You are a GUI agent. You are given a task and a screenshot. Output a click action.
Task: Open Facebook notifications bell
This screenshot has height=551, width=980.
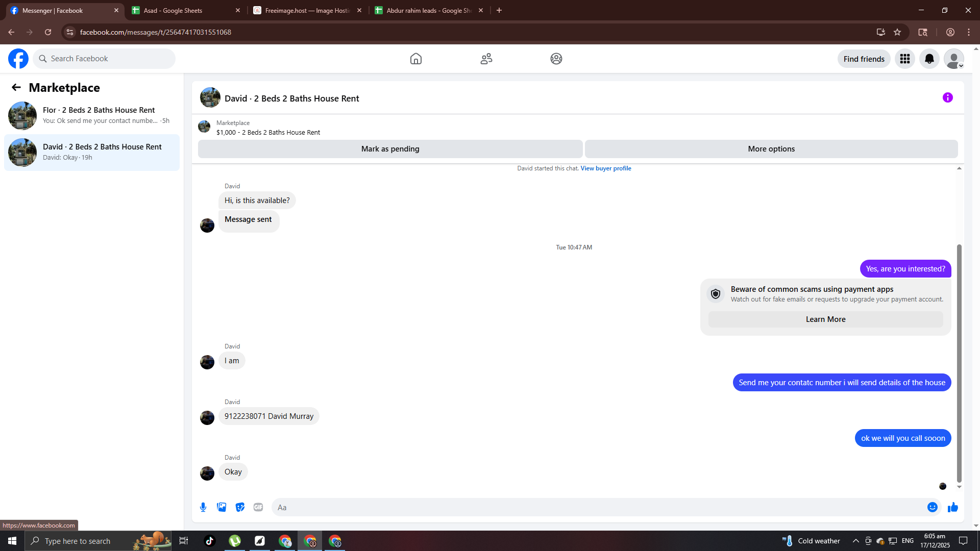coord(929,59)
